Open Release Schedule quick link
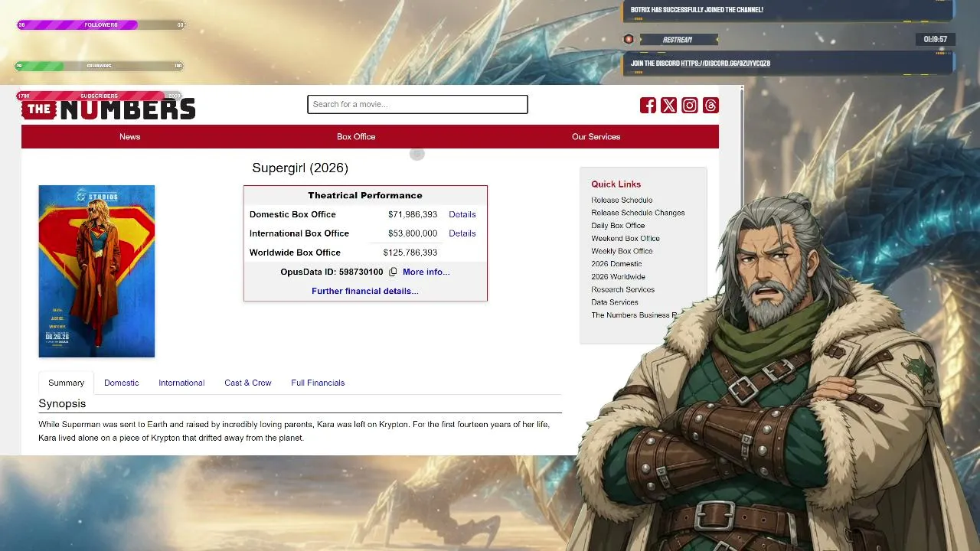The width and height of the screenshot is (980, 551). click(x=622, y=200)
